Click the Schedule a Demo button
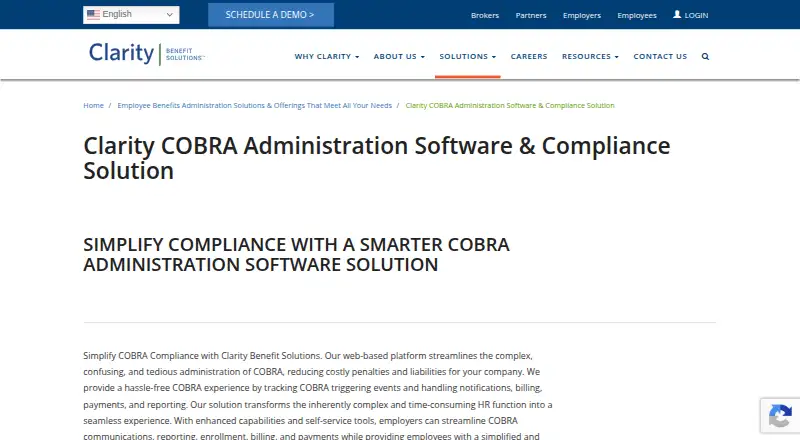Screen dimensions: 800x440 [x=271, y=15]
